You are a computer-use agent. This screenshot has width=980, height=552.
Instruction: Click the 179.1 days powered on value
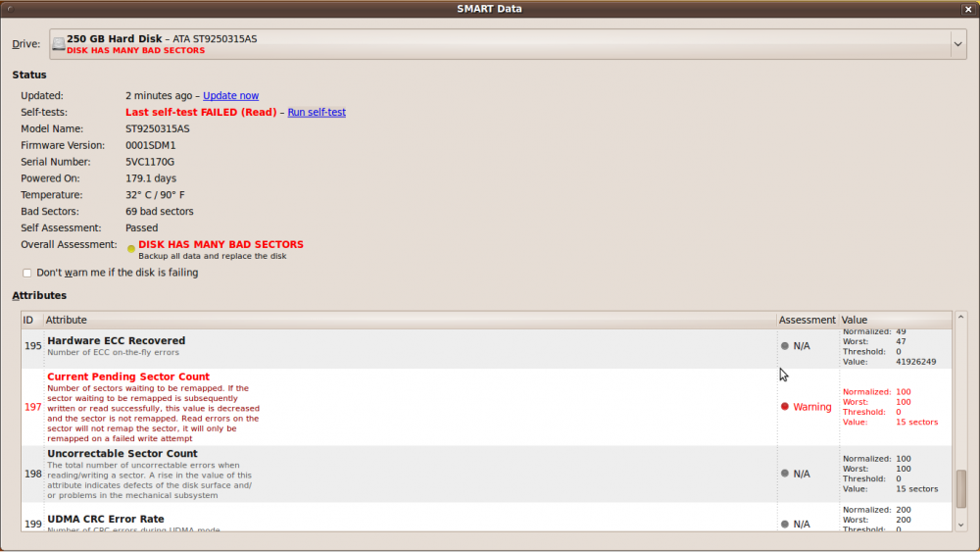151,178
